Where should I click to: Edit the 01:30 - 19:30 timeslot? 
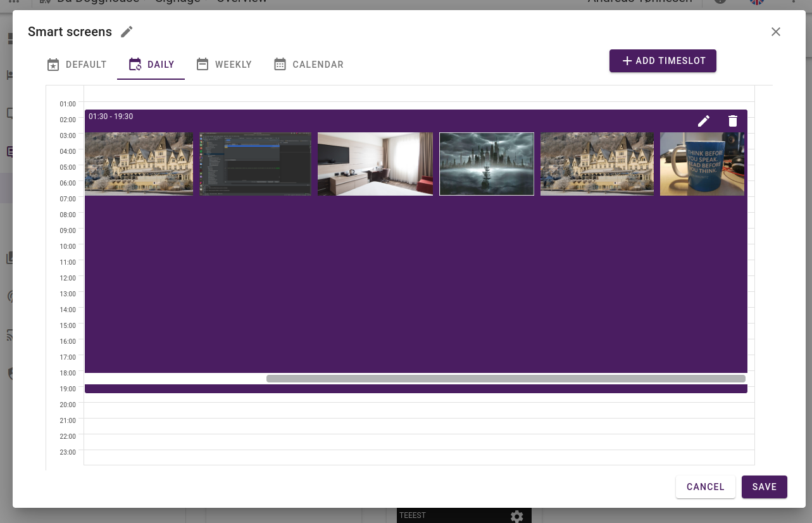coord(703,120)
